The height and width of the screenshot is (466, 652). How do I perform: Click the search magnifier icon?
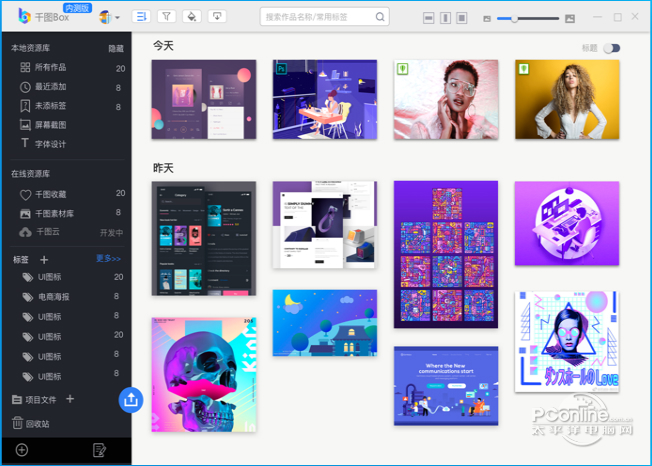pos(380,17)
